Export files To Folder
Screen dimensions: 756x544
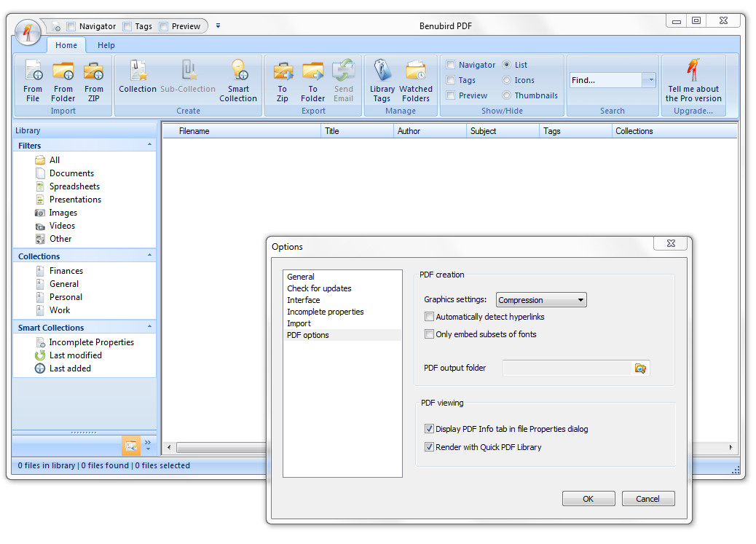coord(313,81)
